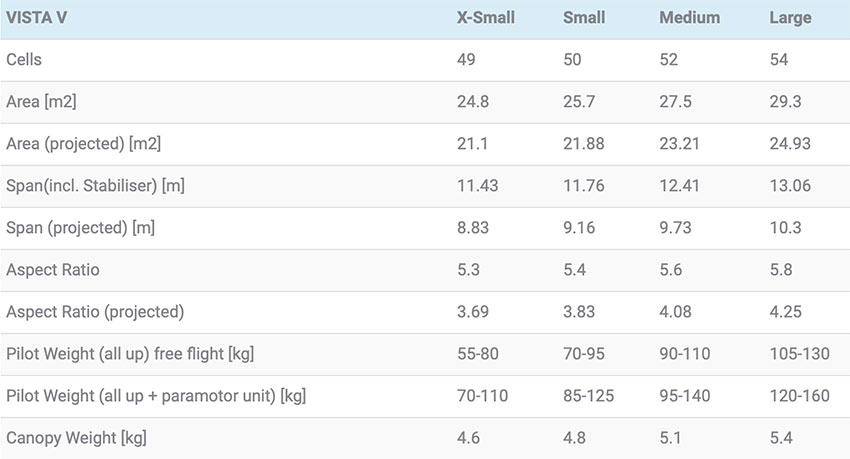Click the Area (projected) [m2] label
Screen dimensions: 850x459
click(83, 144)
